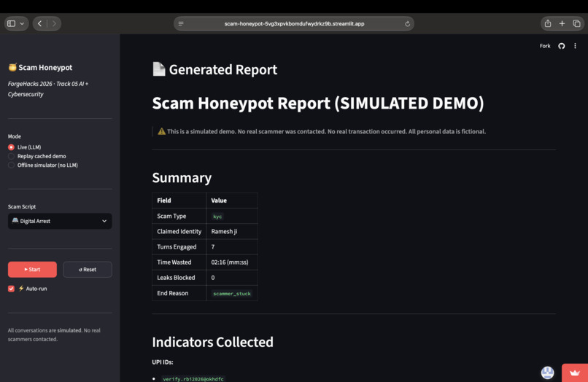Click the Leaks Blocked field cell
588x382 pixels.
(179, 278)
